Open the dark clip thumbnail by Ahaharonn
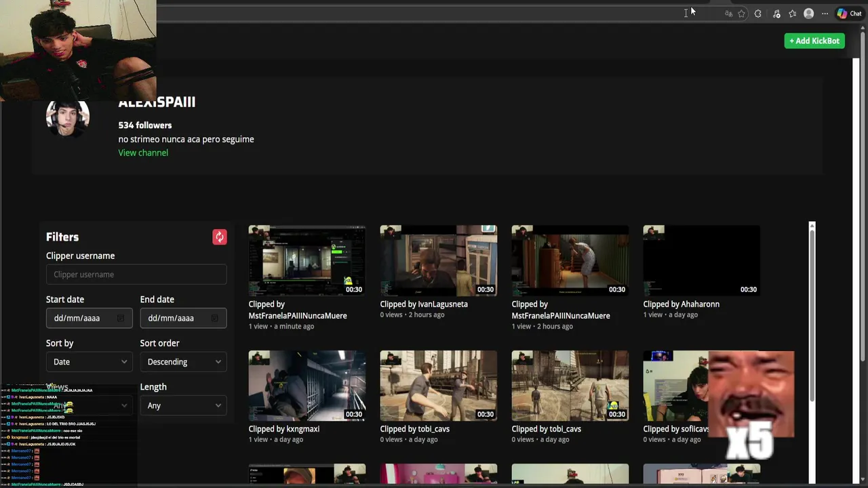868x488 pixels. 701,260
